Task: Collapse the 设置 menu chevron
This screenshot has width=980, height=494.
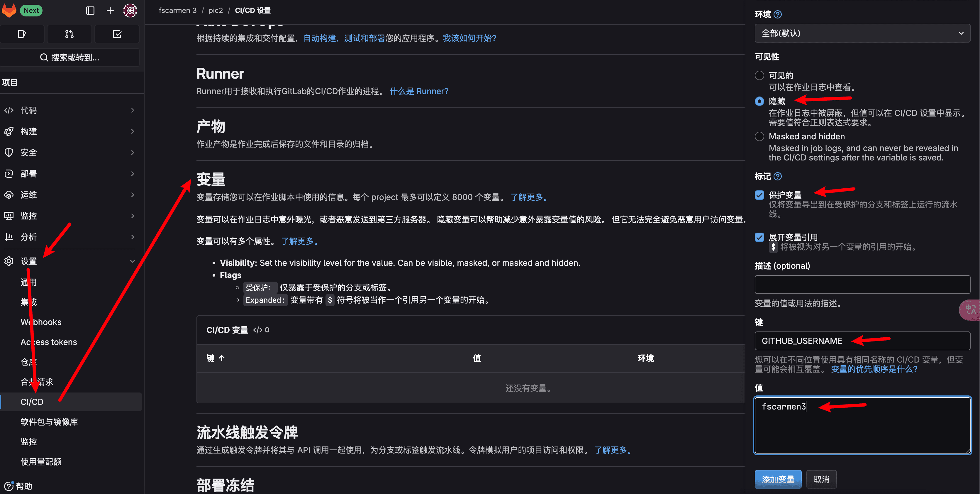Action: [x=132, y=261]
